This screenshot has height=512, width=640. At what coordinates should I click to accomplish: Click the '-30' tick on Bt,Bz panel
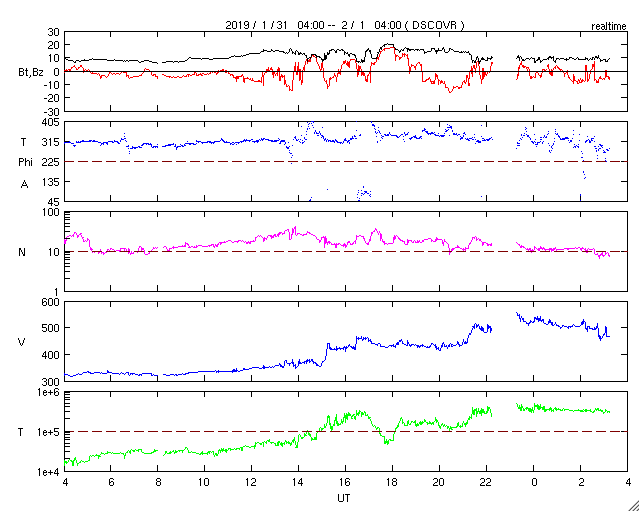click(x=52, y=112)
